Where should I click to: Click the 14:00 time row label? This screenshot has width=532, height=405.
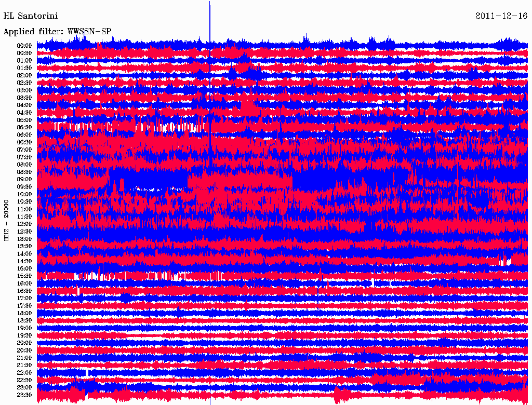25,254
